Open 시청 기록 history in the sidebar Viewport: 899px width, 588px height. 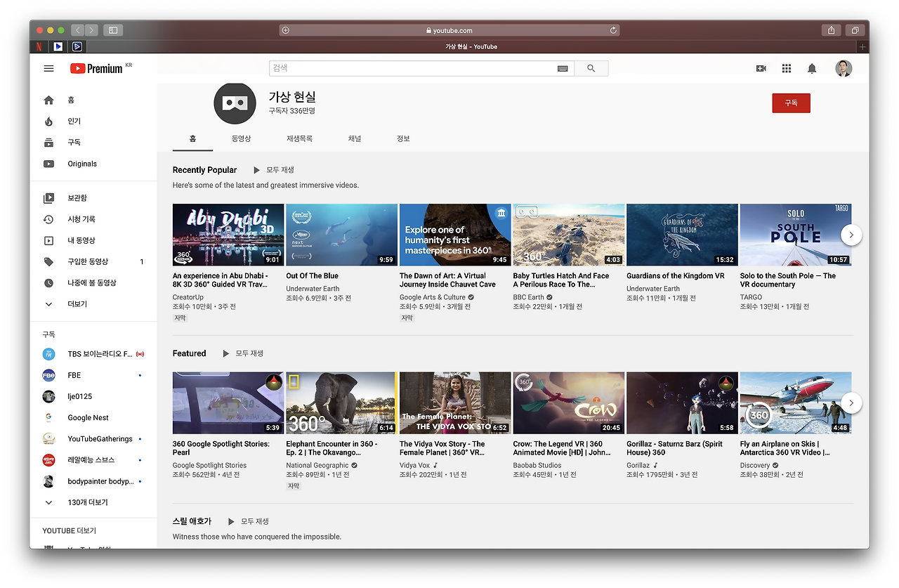[x=93, y=219]
